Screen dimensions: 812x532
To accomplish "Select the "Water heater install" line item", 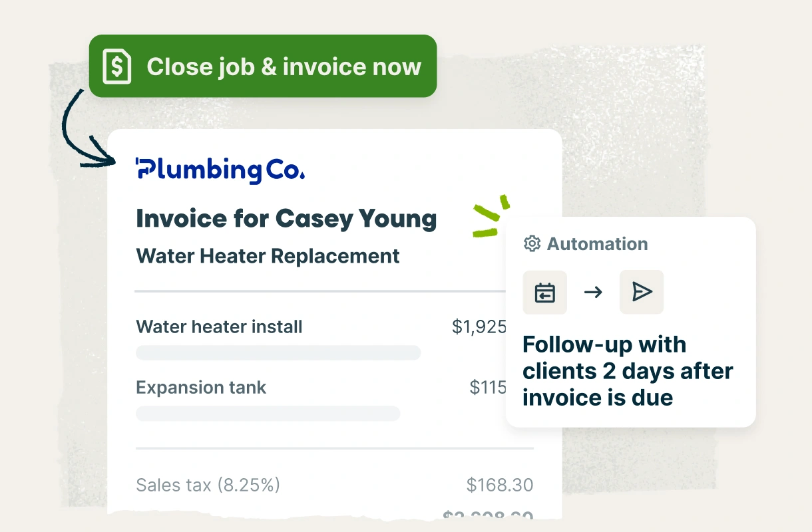I will 219,327.
